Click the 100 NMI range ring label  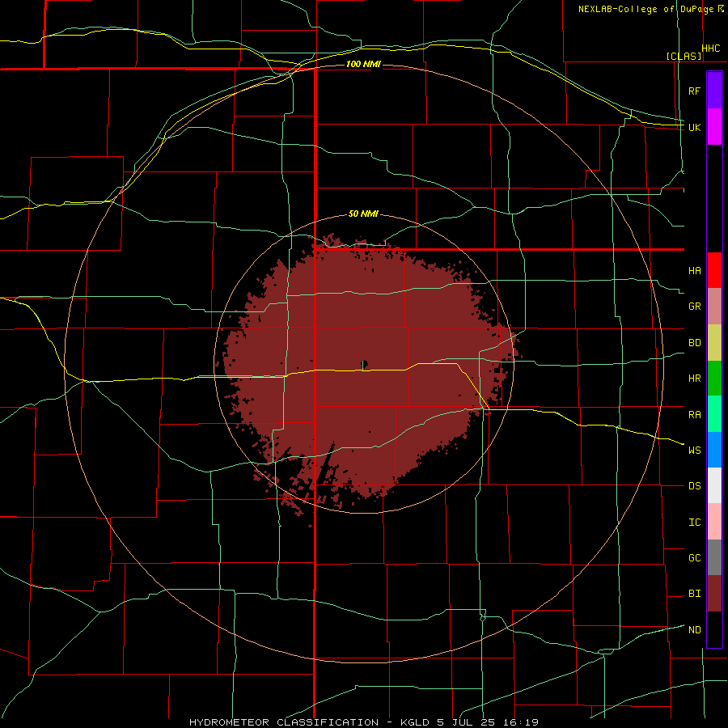(x=363, y=64)
